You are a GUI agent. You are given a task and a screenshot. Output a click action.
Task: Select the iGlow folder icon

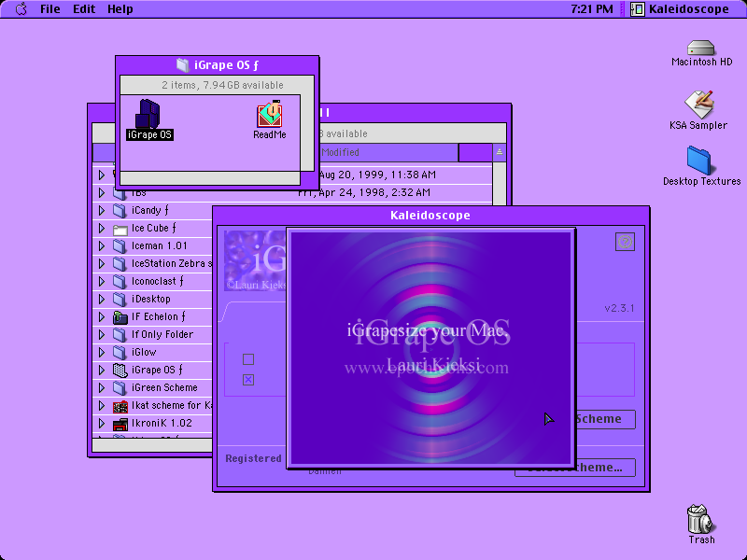click(x=120, y=353)
